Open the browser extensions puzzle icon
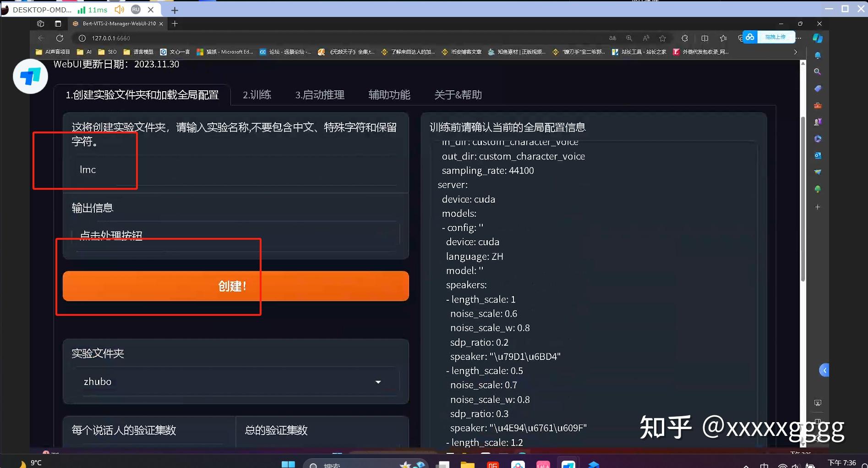Screen dimensions: 868x468 (x=684, y=38)
